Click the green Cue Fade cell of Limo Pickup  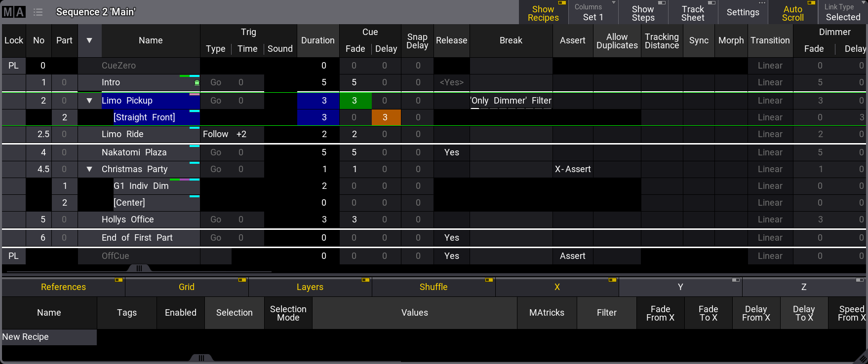[355, 101]
